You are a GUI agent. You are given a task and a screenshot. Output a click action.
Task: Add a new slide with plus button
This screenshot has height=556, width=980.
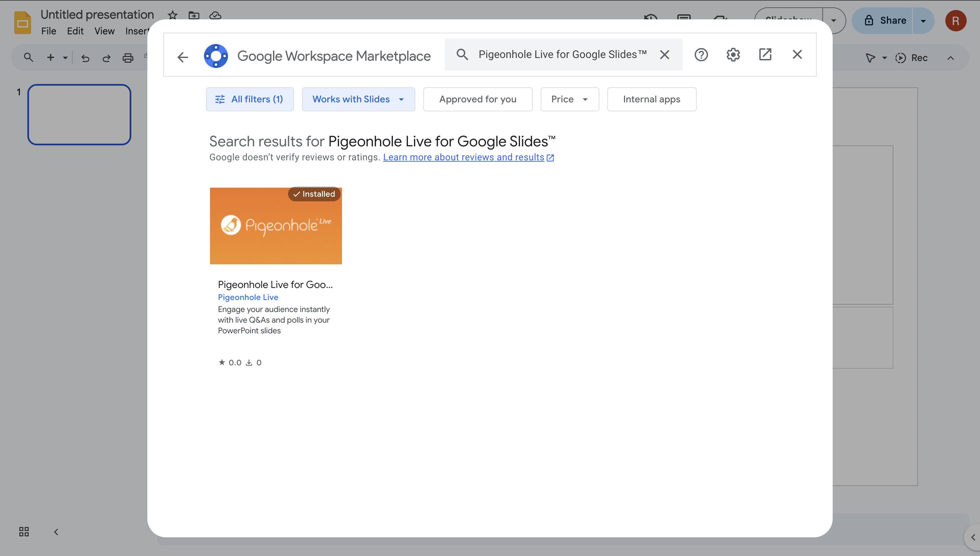pyautogui.click(x=50, y=57)
